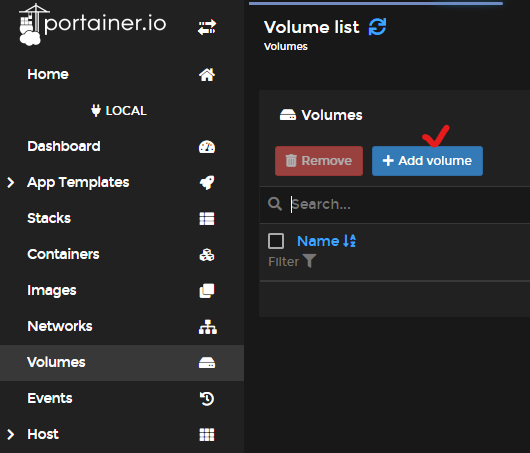Screen dimensions: 530x453
Task: Click the Stacks list icon
Action: (207, 219)
